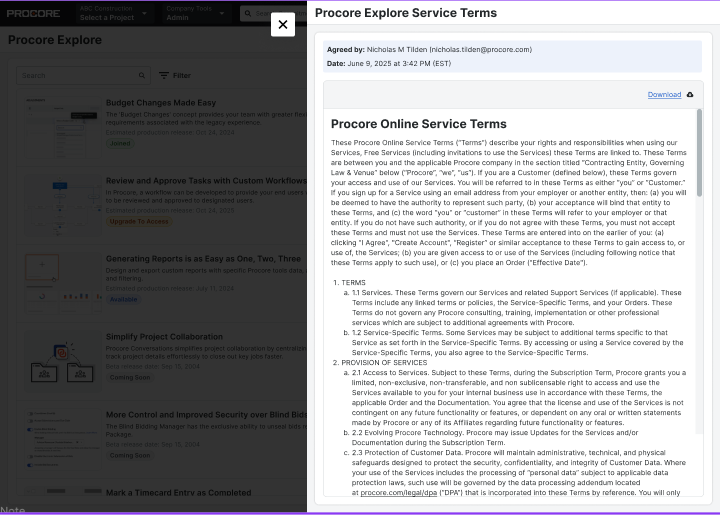720x515 pixels.
Task: Click the Upgrade To Access badge
Action: (x=139, y=221)
